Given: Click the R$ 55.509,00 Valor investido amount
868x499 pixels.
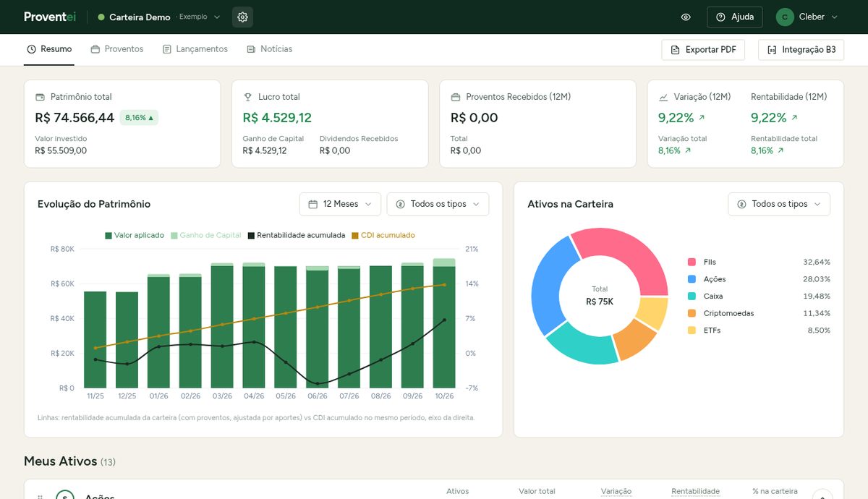Looking at the screenshot, I should pos(61,151).
